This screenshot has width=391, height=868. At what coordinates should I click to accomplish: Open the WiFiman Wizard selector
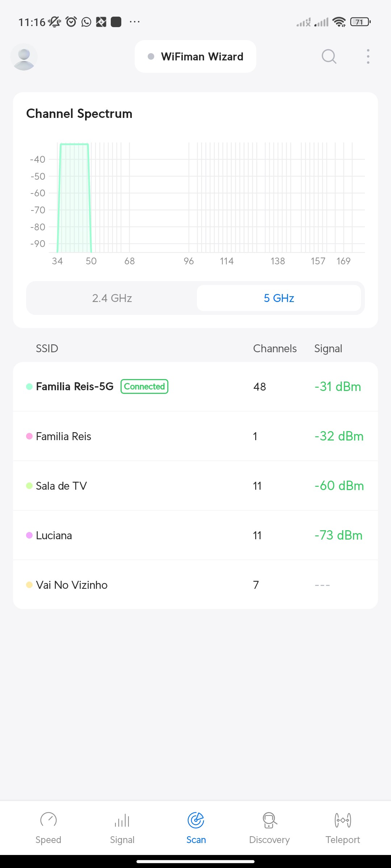click(x=195, y=56)
